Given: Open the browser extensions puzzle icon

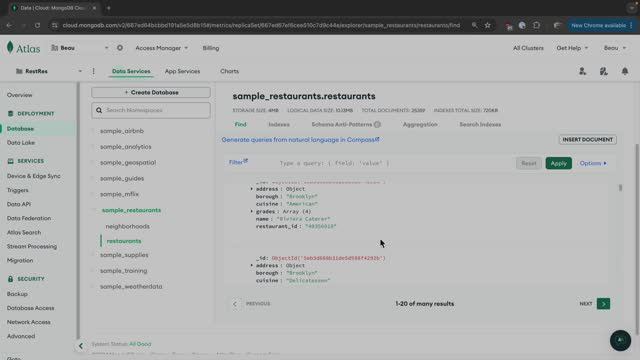Looking at the screenshot, I should coord(536,25).
